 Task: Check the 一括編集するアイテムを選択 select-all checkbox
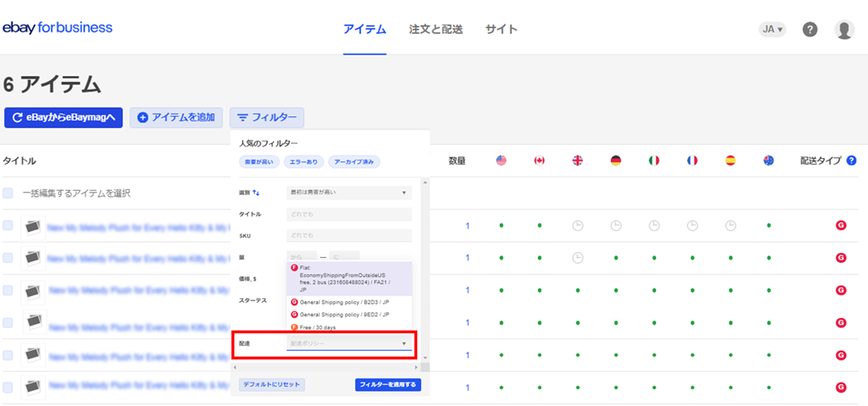pos(8,193)
